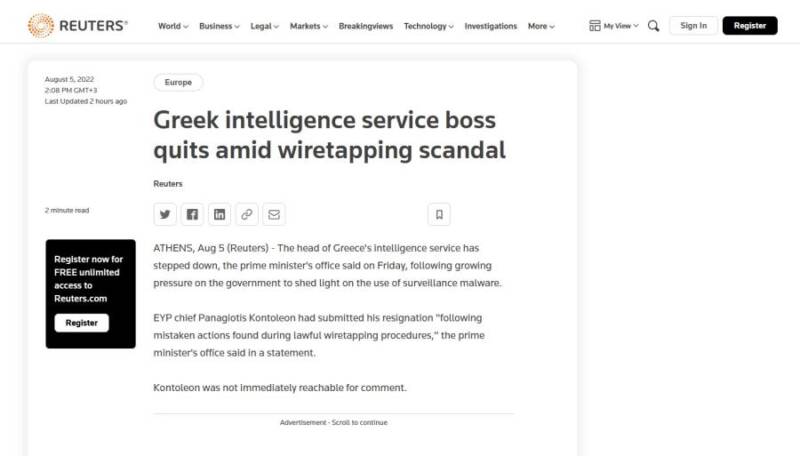Share article on LinkedIn

click(220, 214)
